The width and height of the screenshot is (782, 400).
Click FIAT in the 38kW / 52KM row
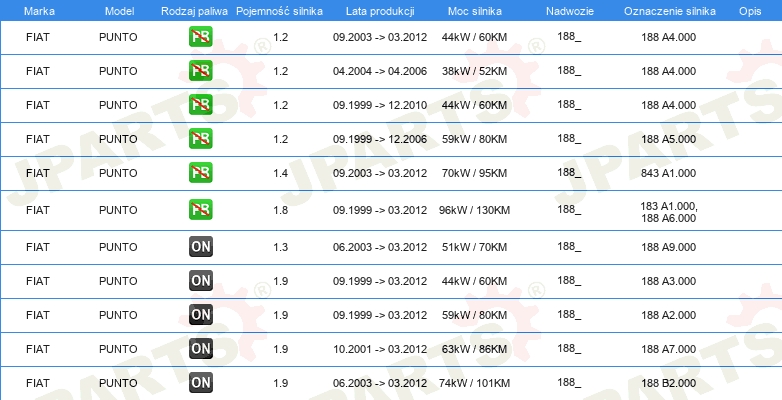[x=38, y=71]
